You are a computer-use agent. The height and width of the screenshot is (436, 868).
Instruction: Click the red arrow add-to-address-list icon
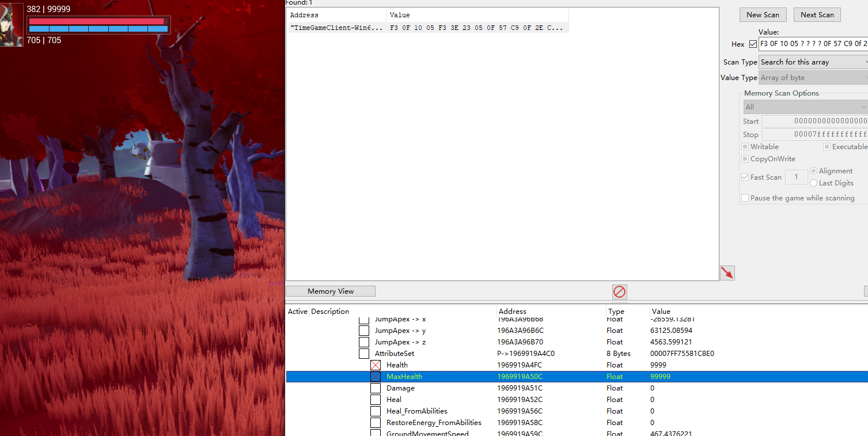pyautogui.click(x=727, y=273)
